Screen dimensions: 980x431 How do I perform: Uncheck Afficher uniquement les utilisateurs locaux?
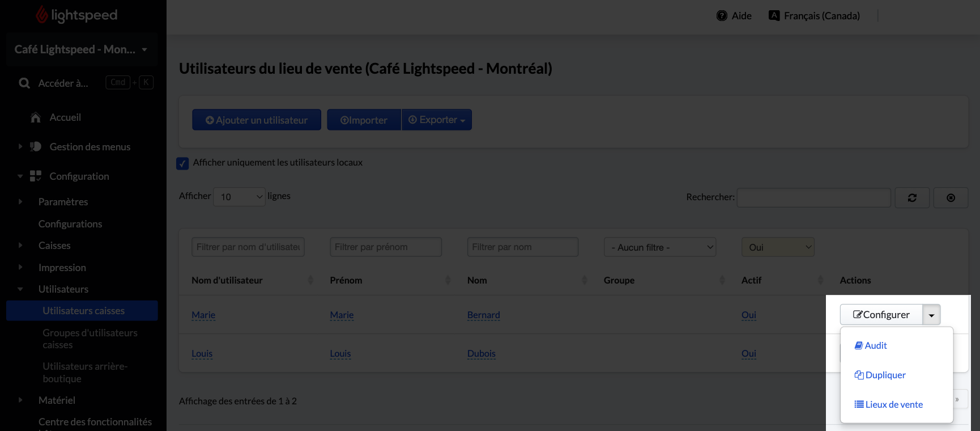[182, 163]
